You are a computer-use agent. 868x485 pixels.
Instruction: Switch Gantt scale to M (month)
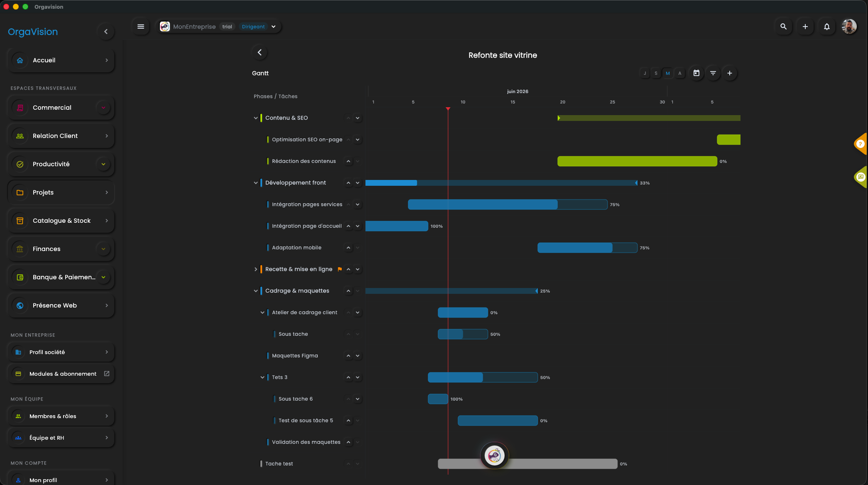[x=668, y=73]
